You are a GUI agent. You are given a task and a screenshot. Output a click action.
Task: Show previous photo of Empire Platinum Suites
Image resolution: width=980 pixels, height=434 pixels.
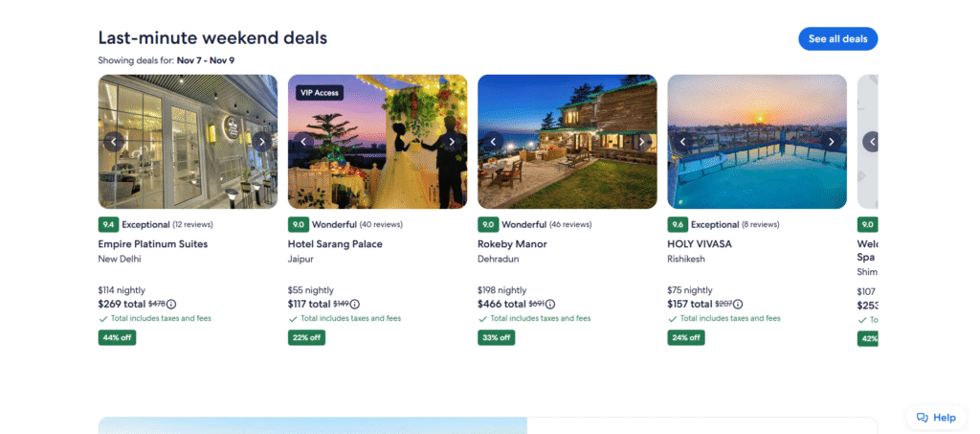pos(114,142)
